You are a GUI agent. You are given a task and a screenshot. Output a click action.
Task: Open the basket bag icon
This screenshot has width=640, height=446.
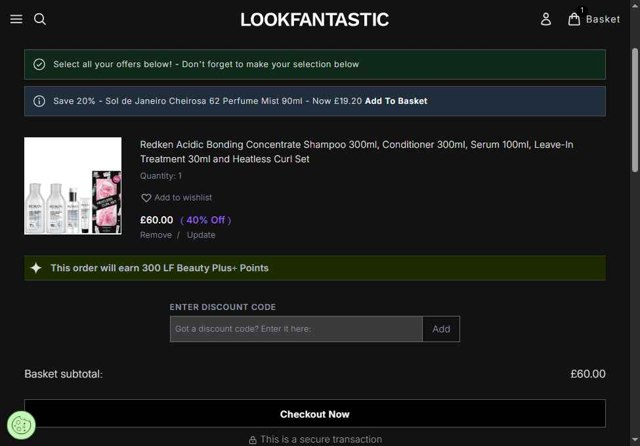click(574, 19)
